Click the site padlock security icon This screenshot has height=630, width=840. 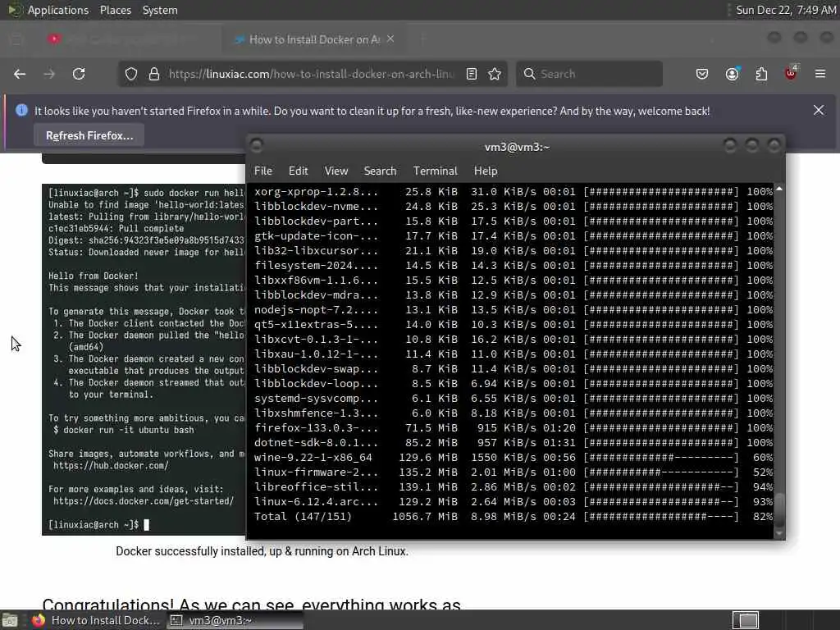tap(154, 74)
